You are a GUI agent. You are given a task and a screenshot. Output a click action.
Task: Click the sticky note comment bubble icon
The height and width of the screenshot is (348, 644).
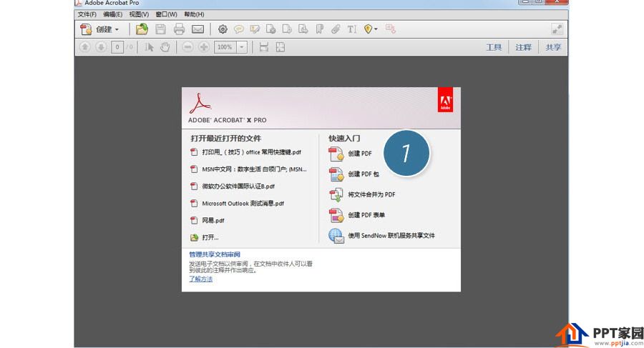[238, 29]
